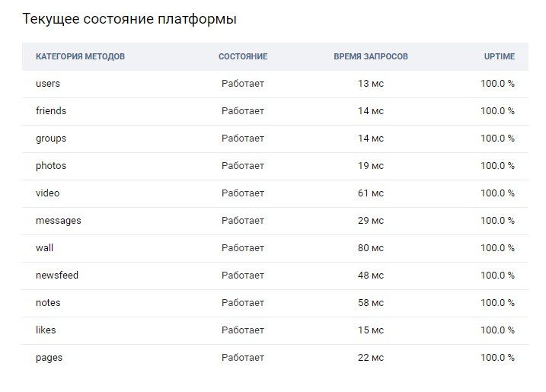The height and width of the screenshot is (392, 546).
Task: Click the '80 мс' request time
Action: [x=371, y=248]
